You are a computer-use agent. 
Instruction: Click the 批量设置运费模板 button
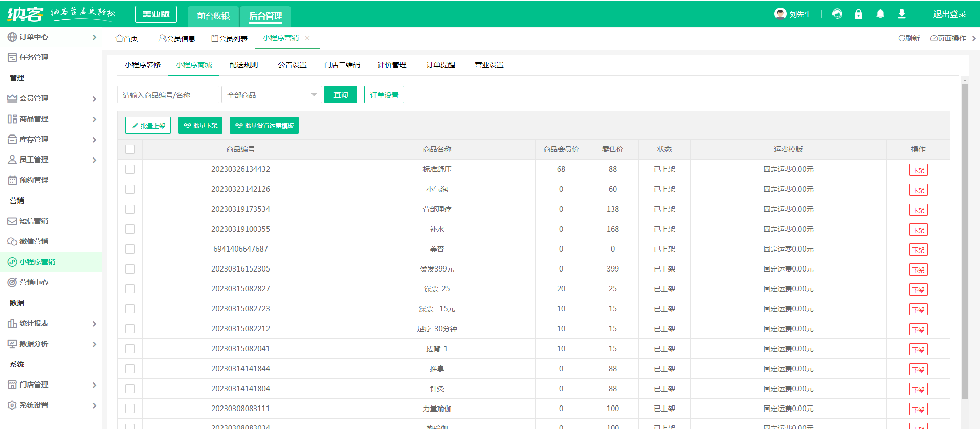tap(264, 125)
